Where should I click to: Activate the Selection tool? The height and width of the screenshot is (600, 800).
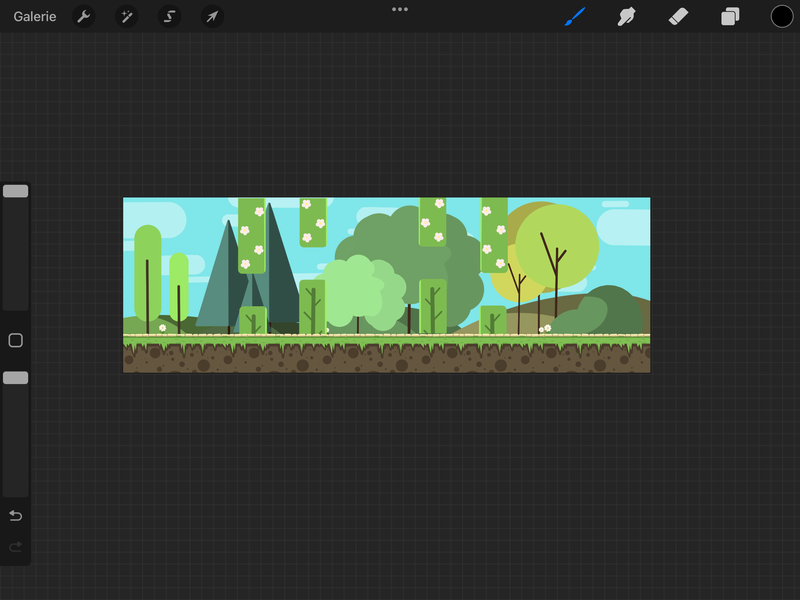pos(169,17)
